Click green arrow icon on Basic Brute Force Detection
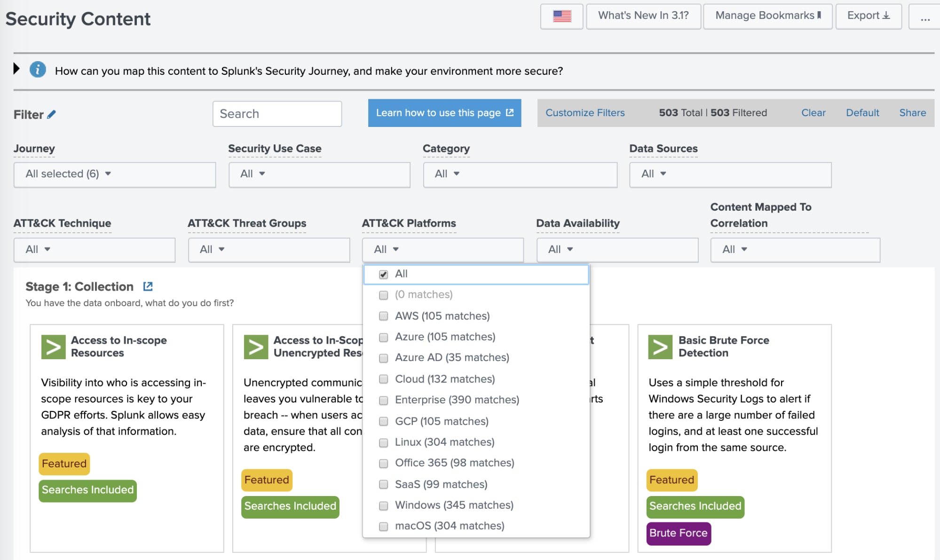The image size is (940, 560). coord(660,347)
